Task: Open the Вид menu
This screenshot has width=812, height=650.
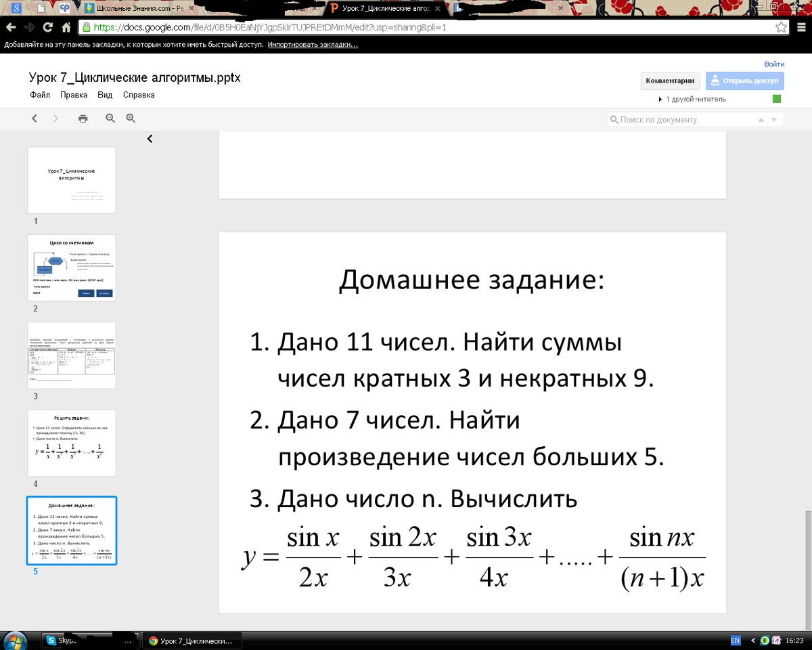Action: [x=105, y=95]
